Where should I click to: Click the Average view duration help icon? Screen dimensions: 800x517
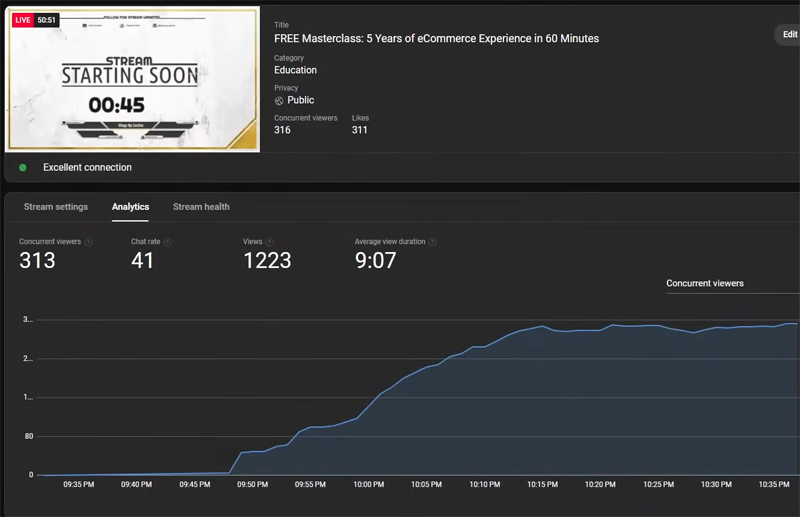[432, 242]
